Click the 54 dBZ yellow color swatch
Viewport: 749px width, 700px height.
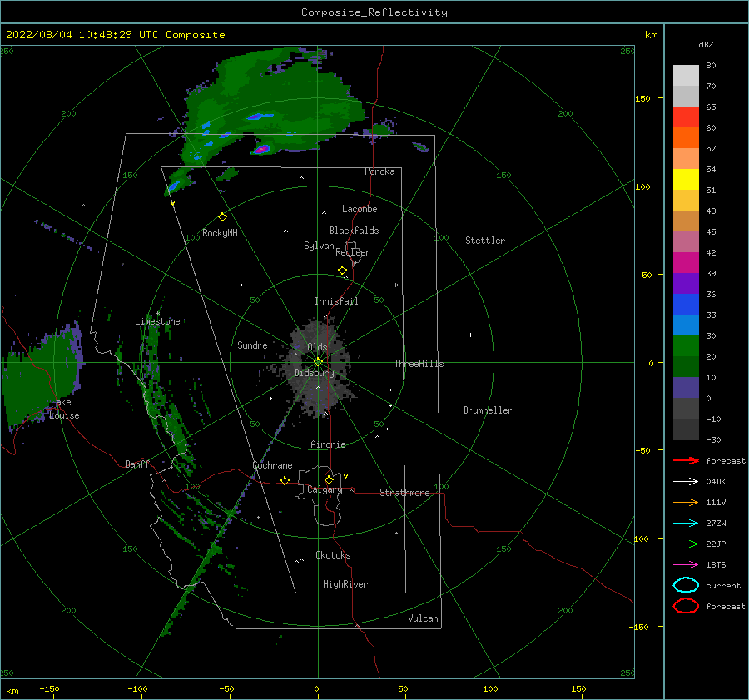pos(686,179)
